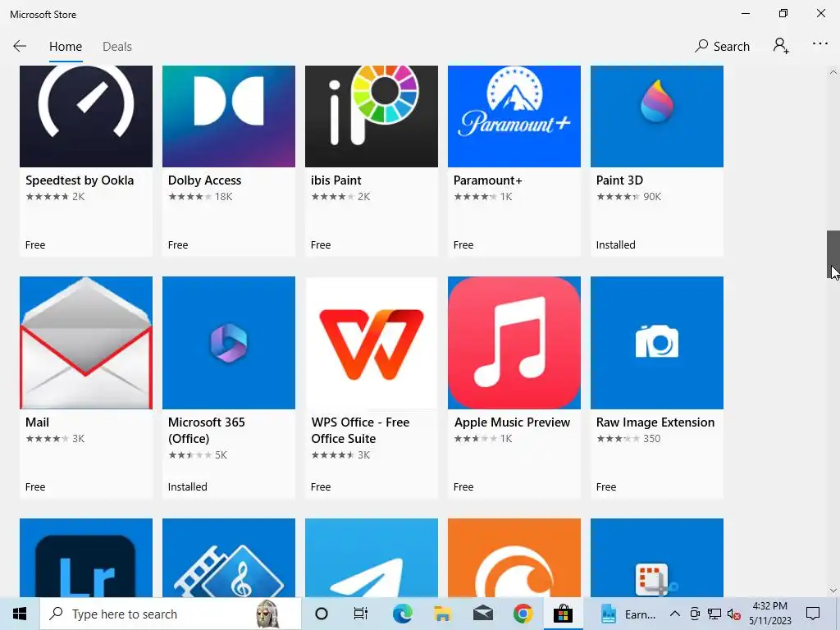The width and height of the screenshot is (840, 630).
Task: Open Task View on the taskbar
Action: click(361, 614)
